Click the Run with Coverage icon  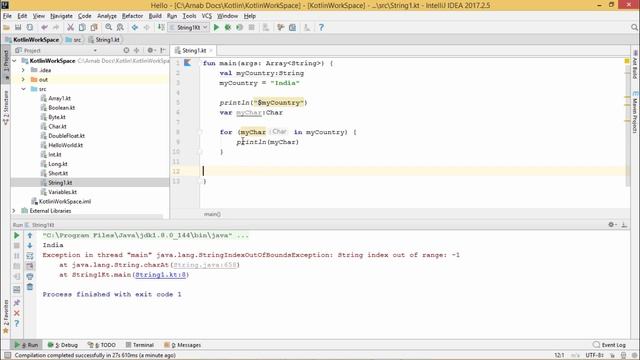click(x=240, y=27)
